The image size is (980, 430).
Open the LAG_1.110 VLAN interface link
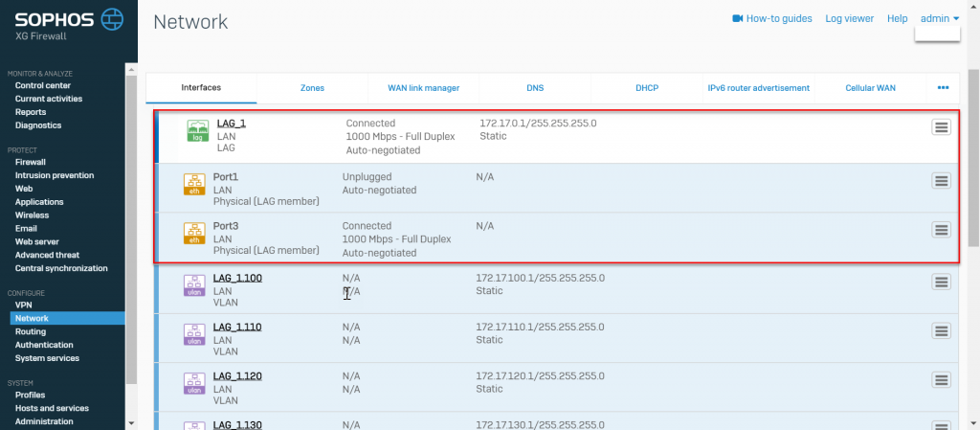coord(237,327)
